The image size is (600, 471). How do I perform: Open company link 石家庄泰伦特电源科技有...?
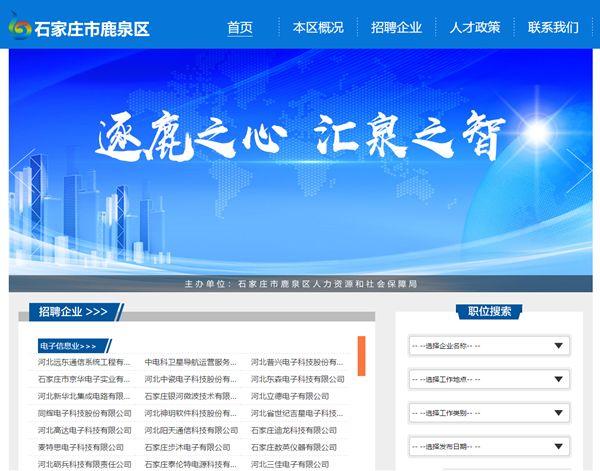tap(190, 464)
